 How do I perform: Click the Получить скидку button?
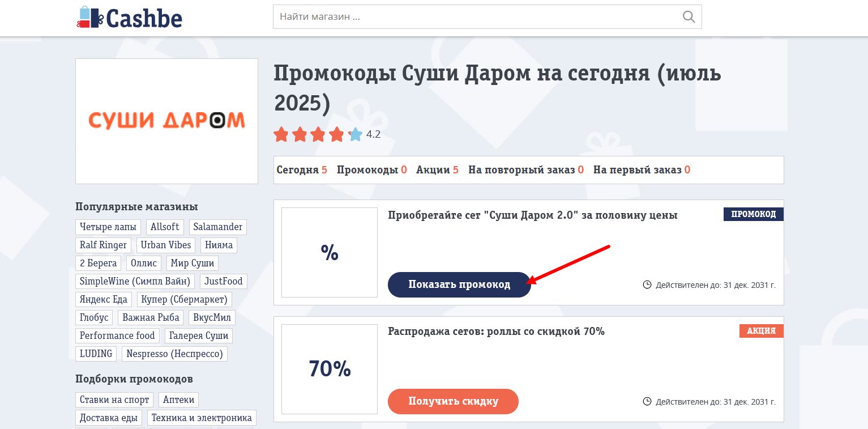[453, 401]
